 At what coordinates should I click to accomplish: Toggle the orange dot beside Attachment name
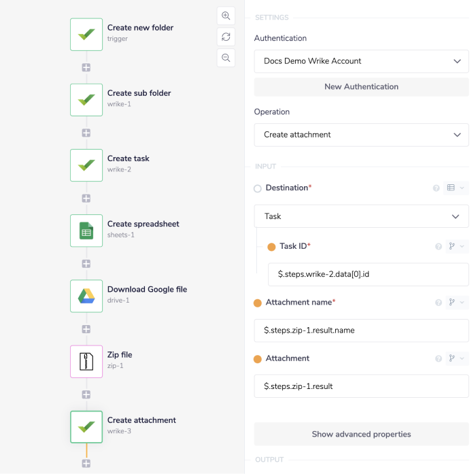[x=258, y=303]
